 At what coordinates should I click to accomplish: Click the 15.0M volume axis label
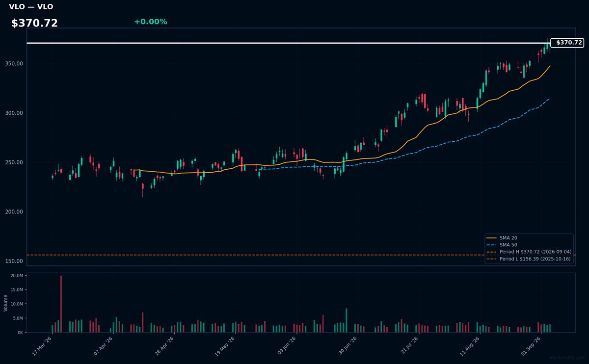tap(17, 290)
